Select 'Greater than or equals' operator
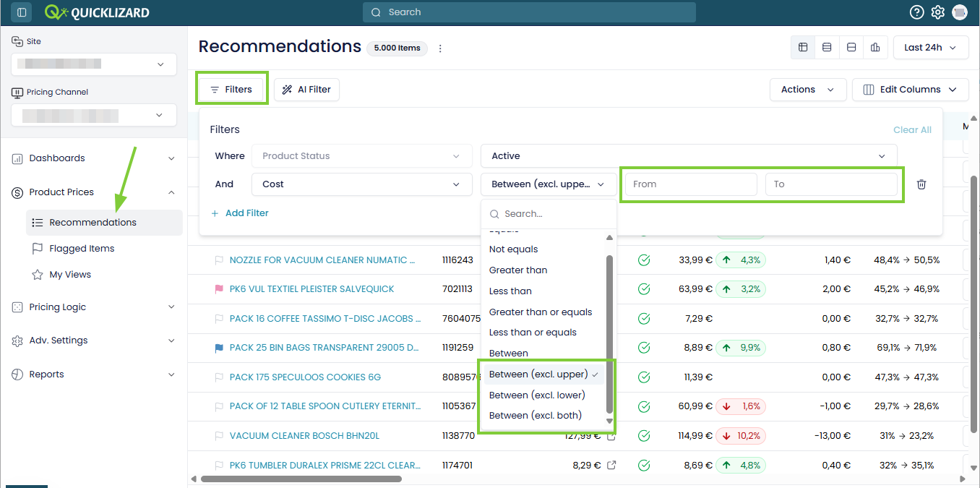The height and width of the screenshot is (488, 980). click(x=541, y=312)
